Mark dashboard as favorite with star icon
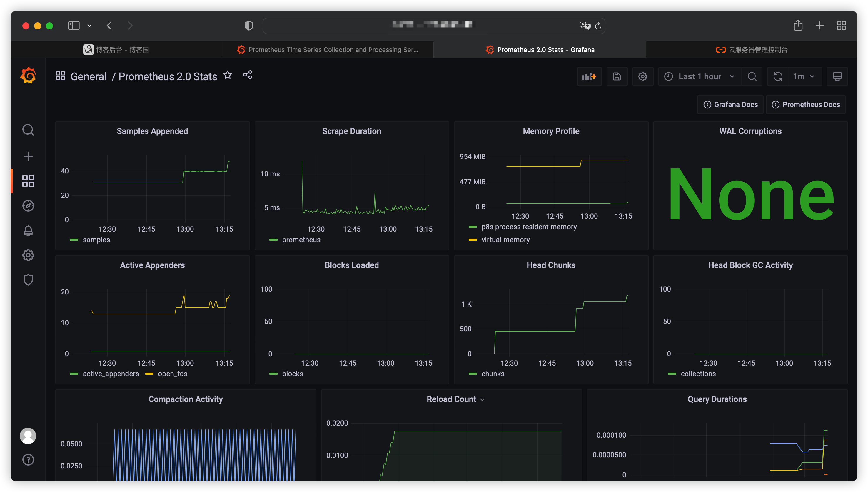Image resolution: width=868 pixels, height=492 pixels. point(228,75)
